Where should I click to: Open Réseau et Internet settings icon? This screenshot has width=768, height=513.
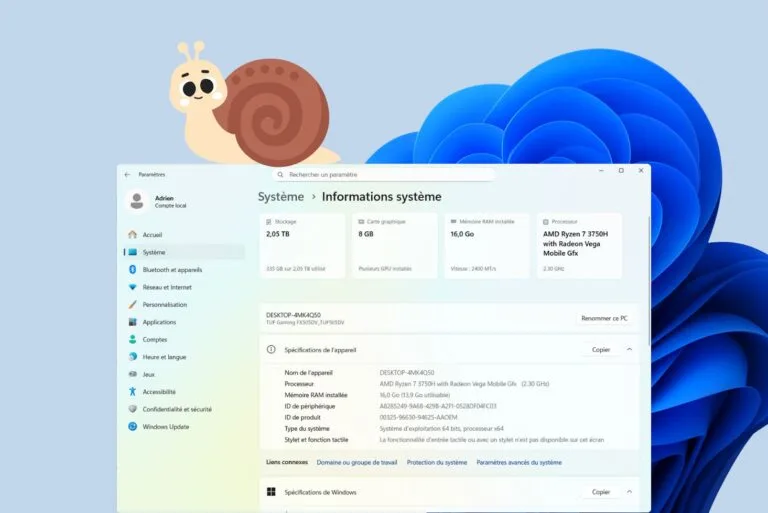(132, 287)
